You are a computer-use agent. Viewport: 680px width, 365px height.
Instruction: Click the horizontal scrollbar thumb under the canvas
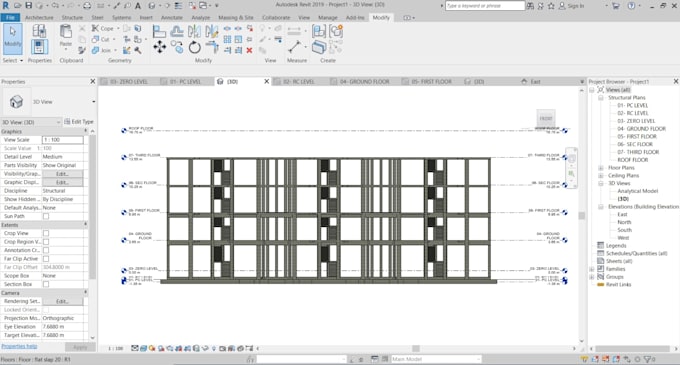point(416,348)
